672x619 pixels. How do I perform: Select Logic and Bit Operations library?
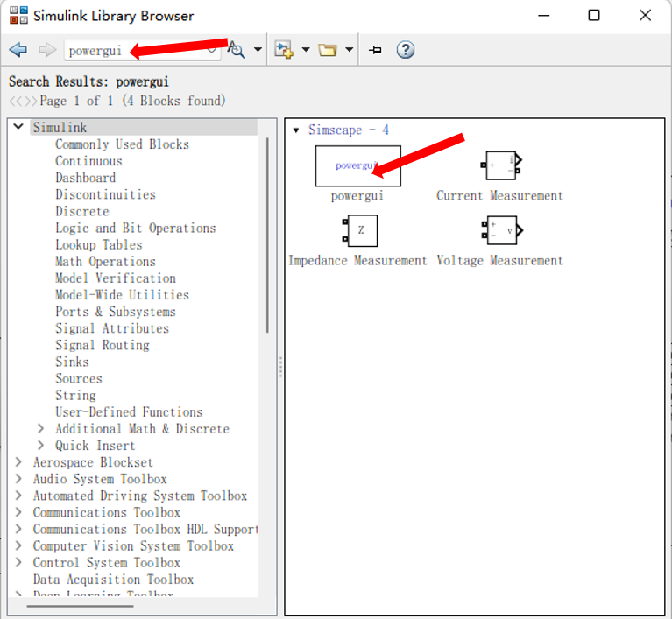[136, 228]
